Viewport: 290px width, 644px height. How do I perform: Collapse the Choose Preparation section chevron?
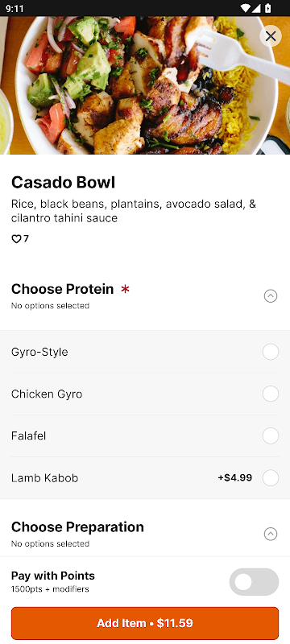pos(271,534)
